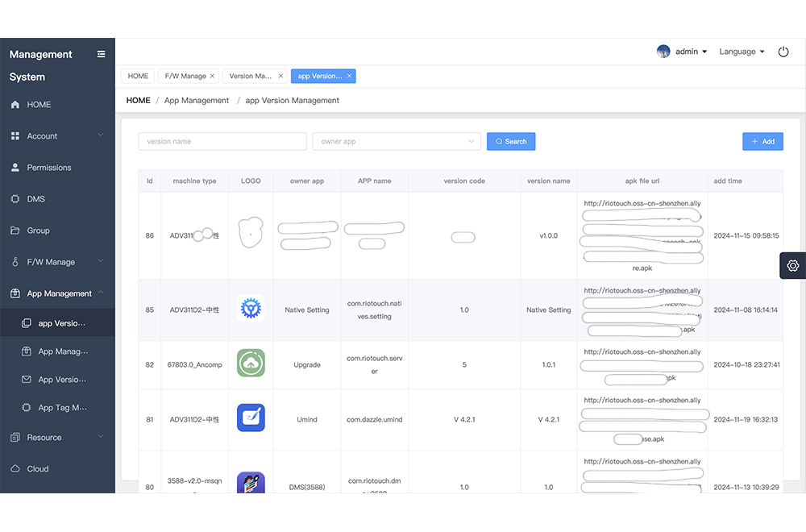Click timestamp 2024-11-19 16:32:13
The width and height of the screenshot is (806, 532).
tap(746, 419)
